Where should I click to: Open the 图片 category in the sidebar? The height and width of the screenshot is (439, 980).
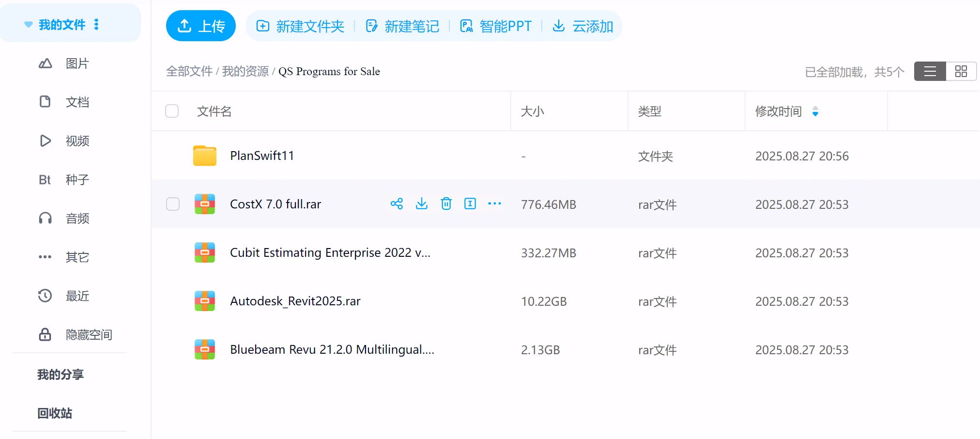click(x=77, y=63)
